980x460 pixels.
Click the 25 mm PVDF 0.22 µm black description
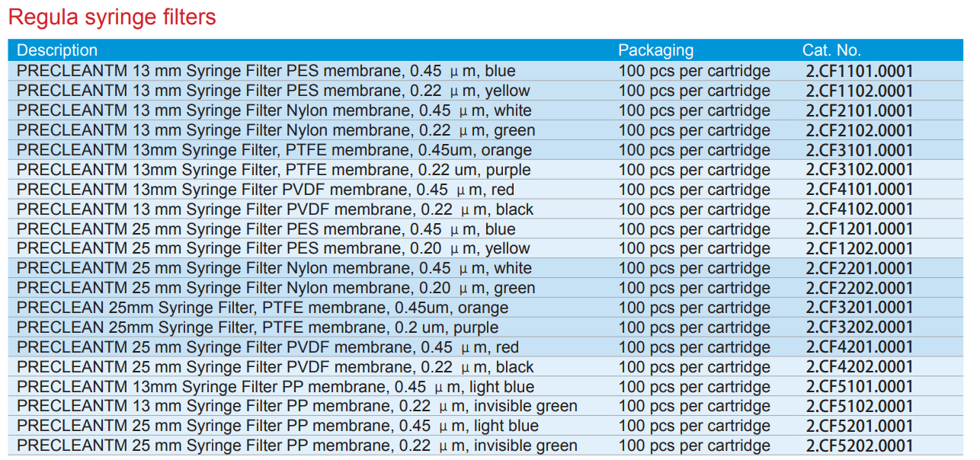[275, 367]
